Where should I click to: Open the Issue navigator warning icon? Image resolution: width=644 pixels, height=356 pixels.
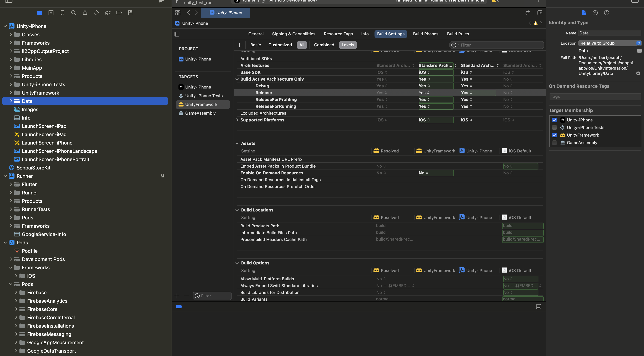click(85, 13)
